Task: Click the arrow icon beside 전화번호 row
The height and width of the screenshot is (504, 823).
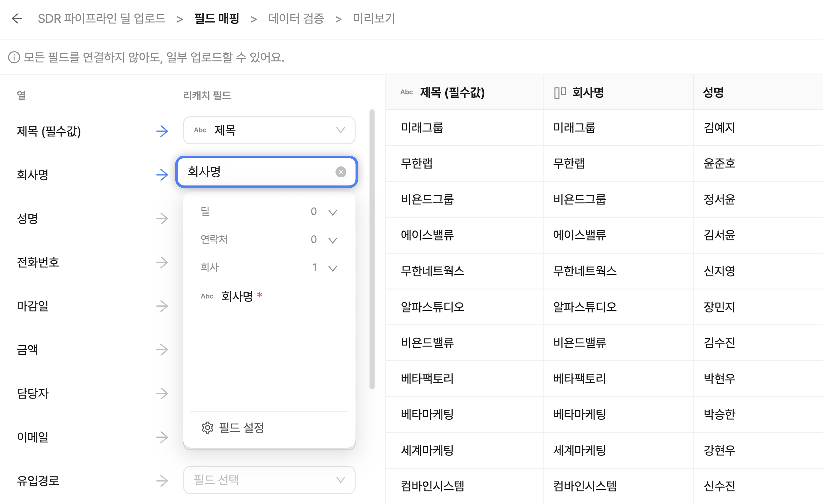Action: pos(162,262)
